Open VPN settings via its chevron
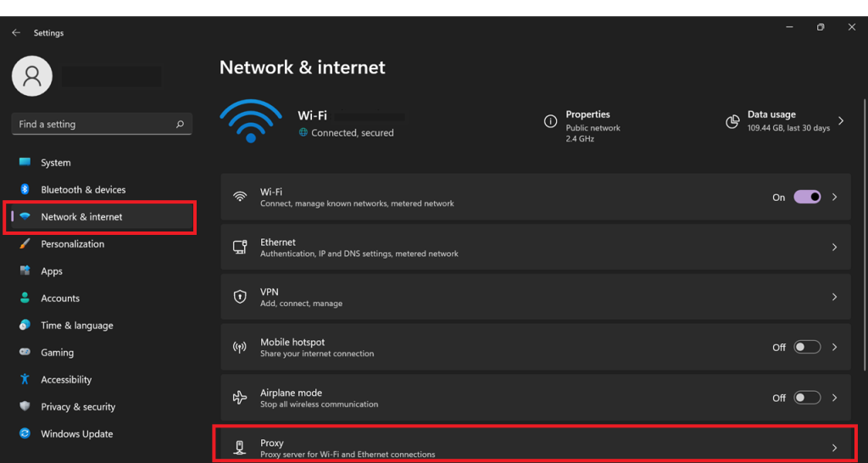The width and height of the screenshot is (868, 463). pyautogui.click(x=834, y=298)
